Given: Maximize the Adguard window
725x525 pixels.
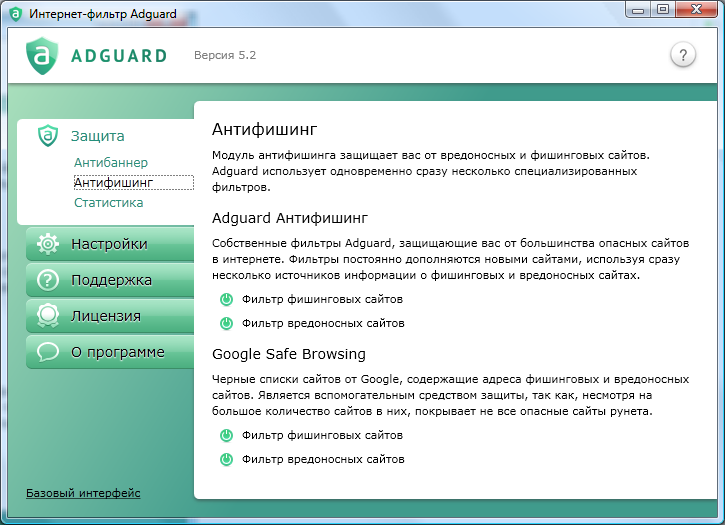Looking at the screenshot, I should tap(663, 9).
